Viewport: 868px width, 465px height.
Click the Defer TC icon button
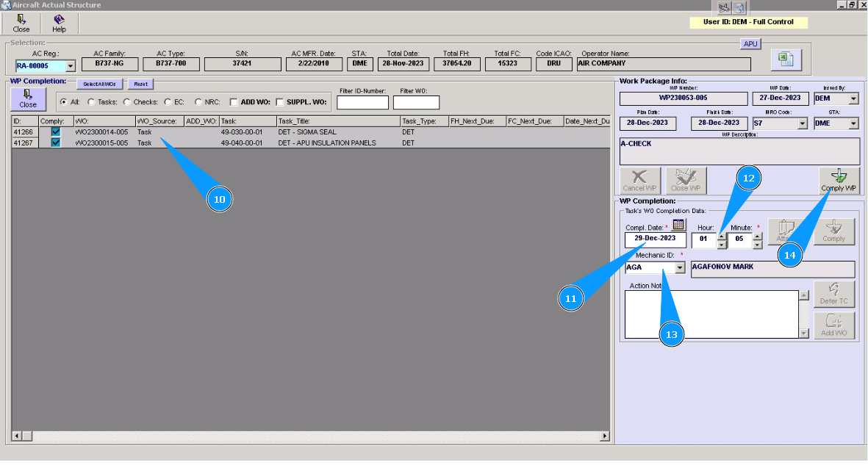833,294
